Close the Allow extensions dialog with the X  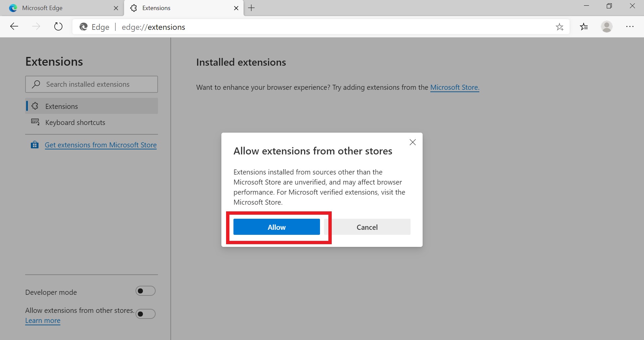[x=413, y=142]
